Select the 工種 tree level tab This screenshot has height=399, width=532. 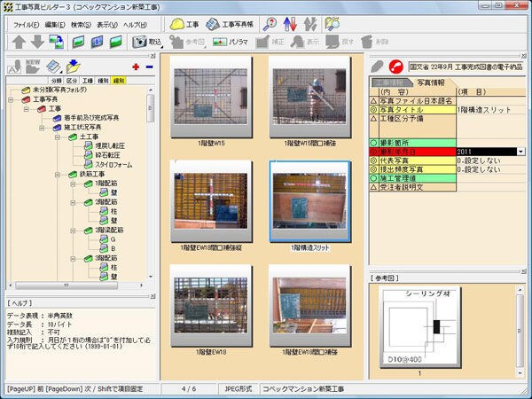point(88,81)
